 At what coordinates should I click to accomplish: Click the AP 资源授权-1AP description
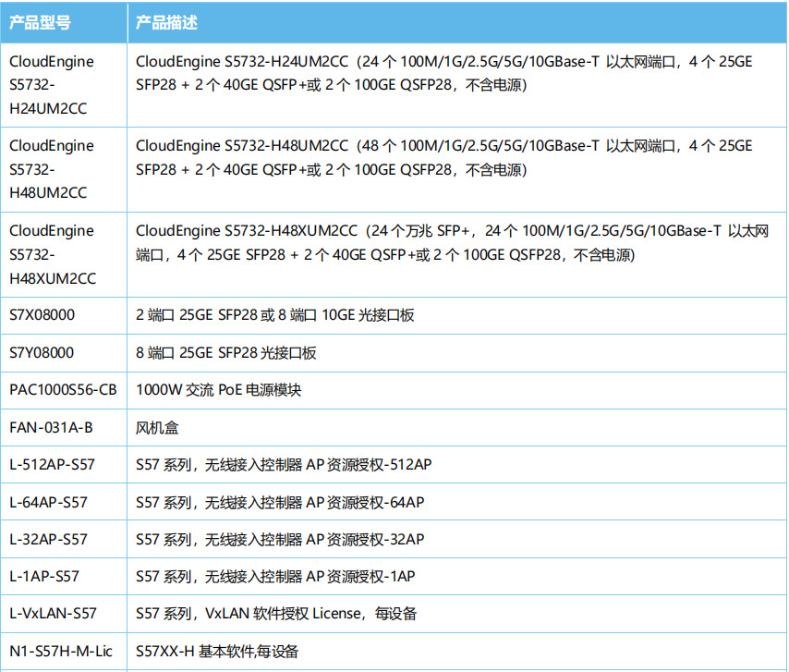[275, 577]
